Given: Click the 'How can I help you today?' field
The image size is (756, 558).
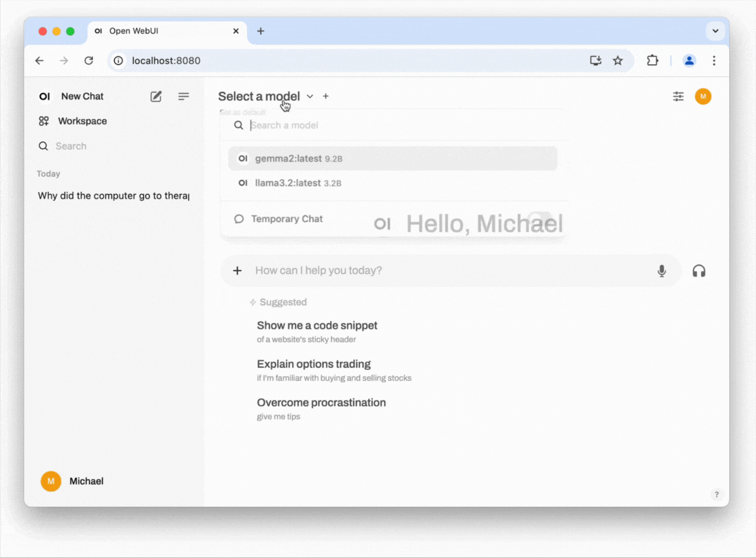Looking at the screenshot, I should click(x=451, y=270).
